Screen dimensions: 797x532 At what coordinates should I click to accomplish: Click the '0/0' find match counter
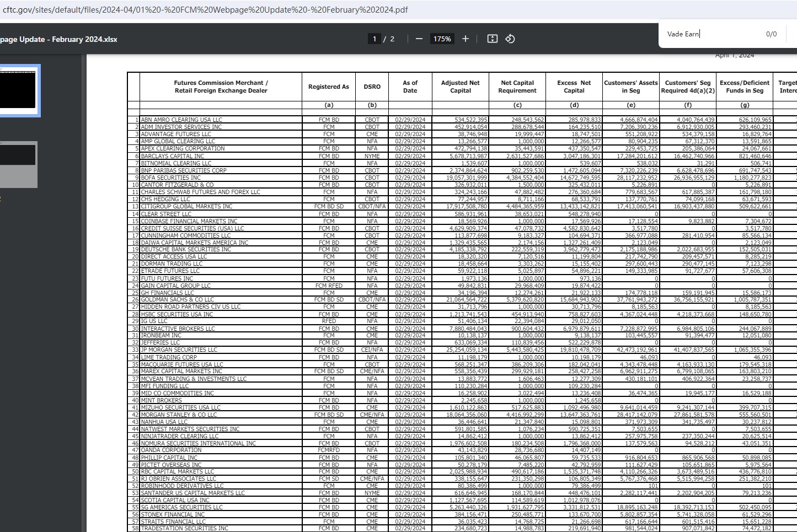click(x=771, y=34)
